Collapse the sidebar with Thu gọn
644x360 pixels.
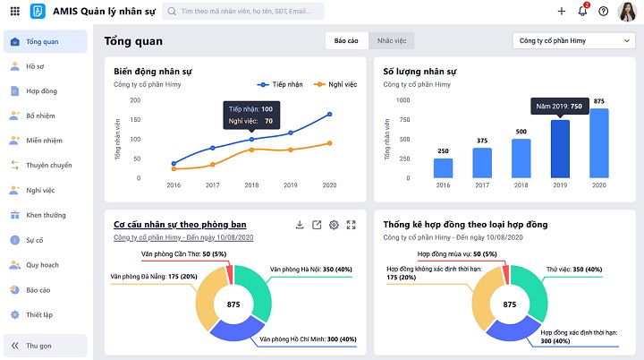click(x=46, y=346)
